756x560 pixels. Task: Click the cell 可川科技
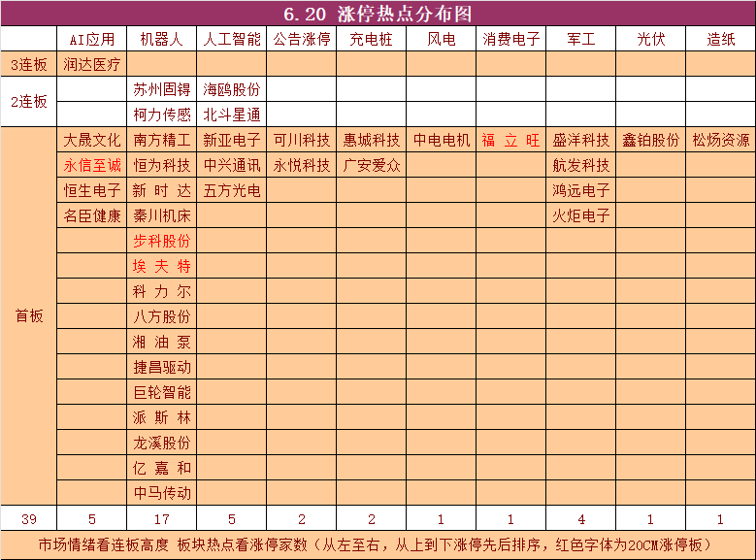(x=302, y=141)
